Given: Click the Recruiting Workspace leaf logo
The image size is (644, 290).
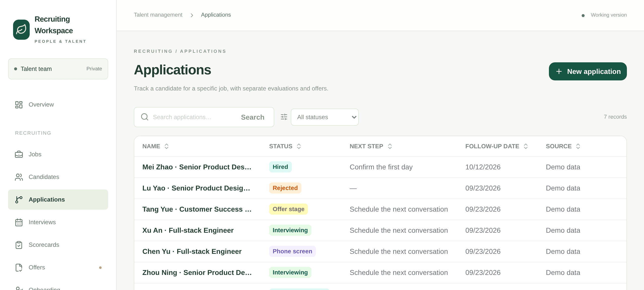Looking at the screenshot, I should click(x=21, y=30).
